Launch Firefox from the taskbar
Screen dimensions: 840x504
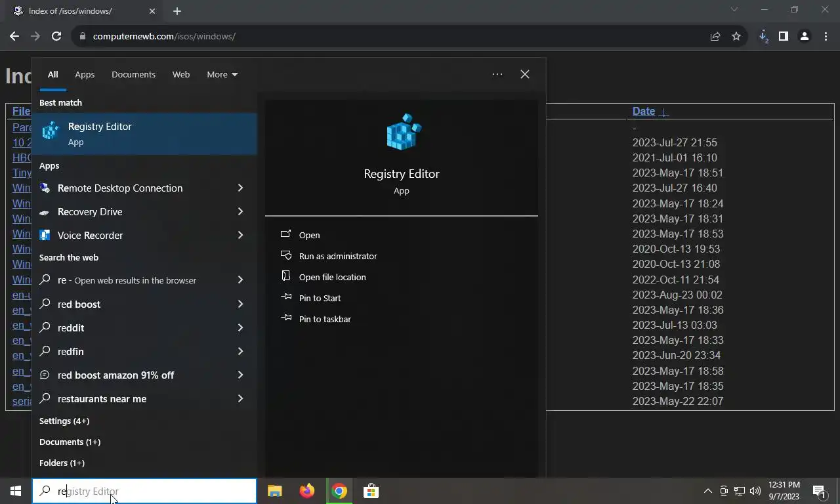point(306,491)
